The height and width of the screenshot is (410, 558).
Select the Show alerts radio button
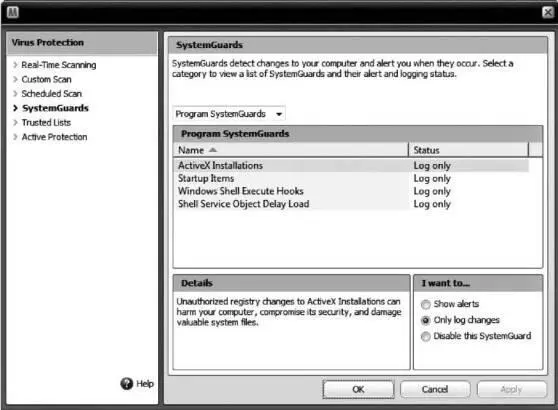click(426, 304)
